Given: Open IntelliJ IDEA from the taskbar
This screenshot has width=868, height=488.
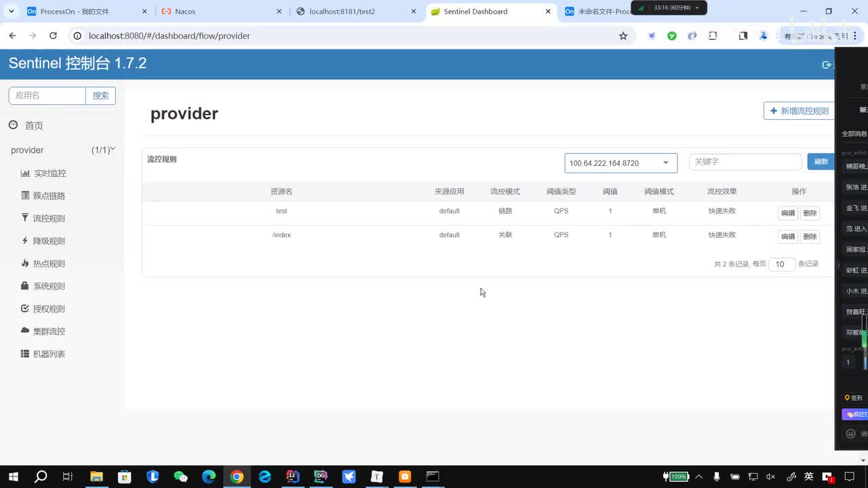Looking at the screenshot, I should [292, 476].
